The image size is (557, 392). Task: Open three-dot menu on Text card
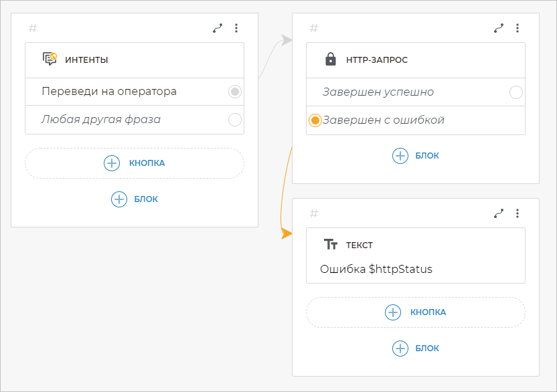(x=518, y=213)
